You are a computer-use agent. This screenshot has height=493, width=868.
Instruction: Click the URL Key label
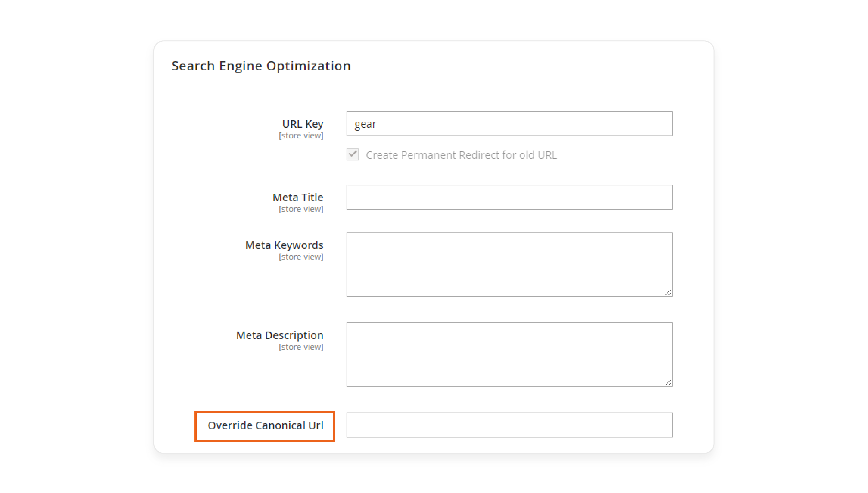pyautogui.click(x=303, y=124)
